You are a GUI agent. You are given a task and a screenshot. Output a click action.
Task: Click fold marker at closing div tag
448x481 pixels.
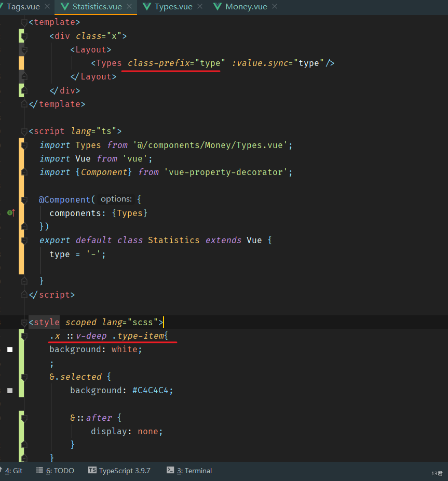coord(24,90)
